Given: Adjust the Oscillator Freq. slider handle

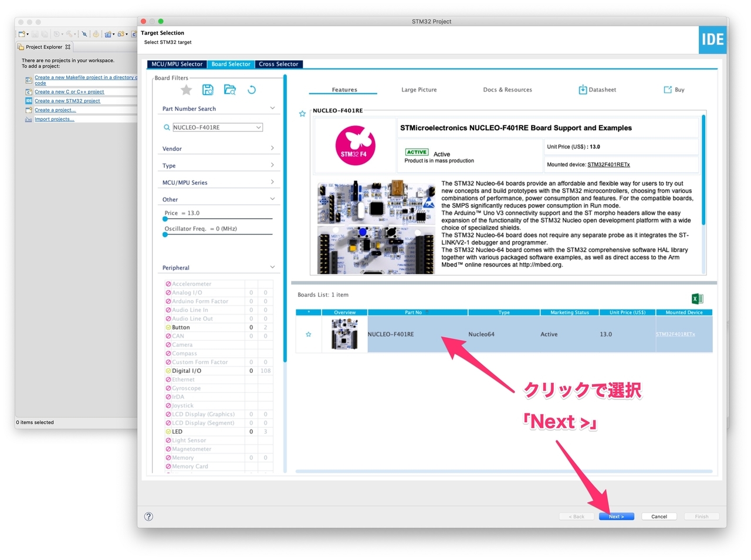Looking at the screenshot, I should click(x=165, y=235).
